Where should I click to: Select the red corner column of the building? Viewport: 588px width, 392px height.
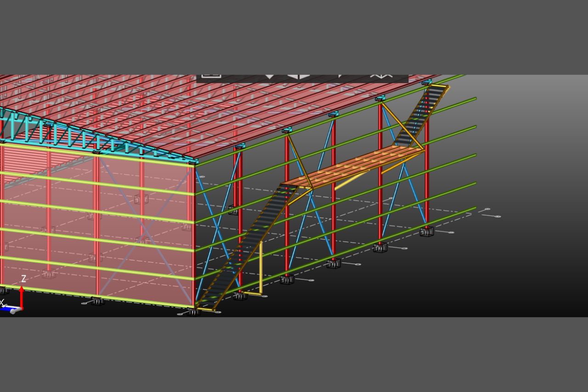[x=193, y=234]
